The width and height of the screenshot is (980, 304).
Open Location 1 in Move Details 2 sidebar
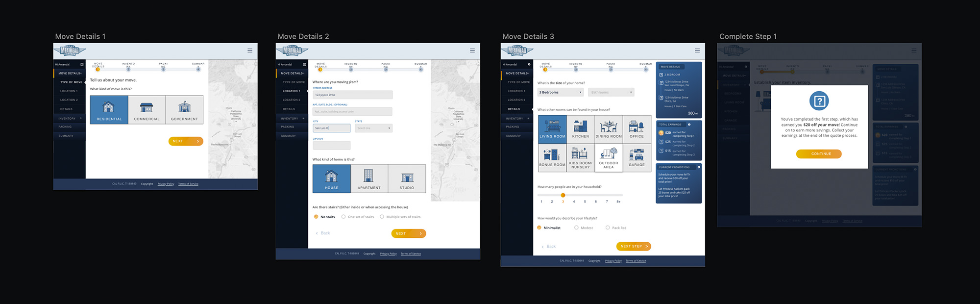point(292,91)
